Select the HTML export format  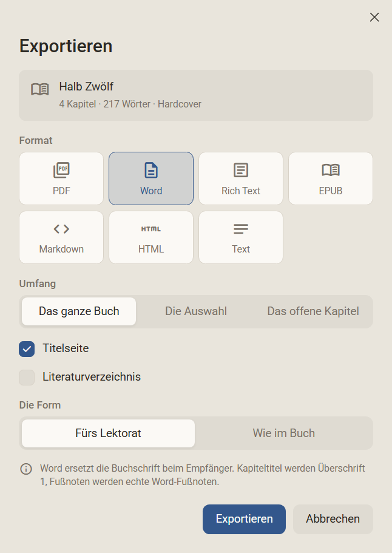151,237
